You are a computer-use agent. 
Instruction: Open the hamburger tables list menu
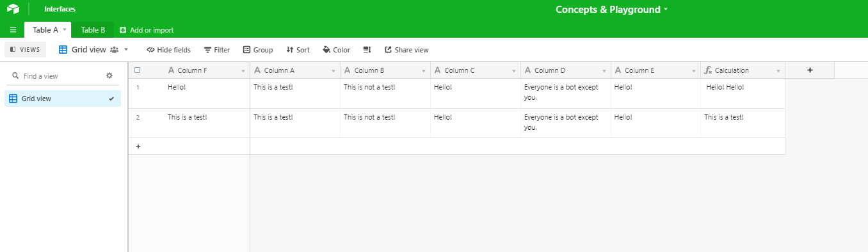coord(13,30)
